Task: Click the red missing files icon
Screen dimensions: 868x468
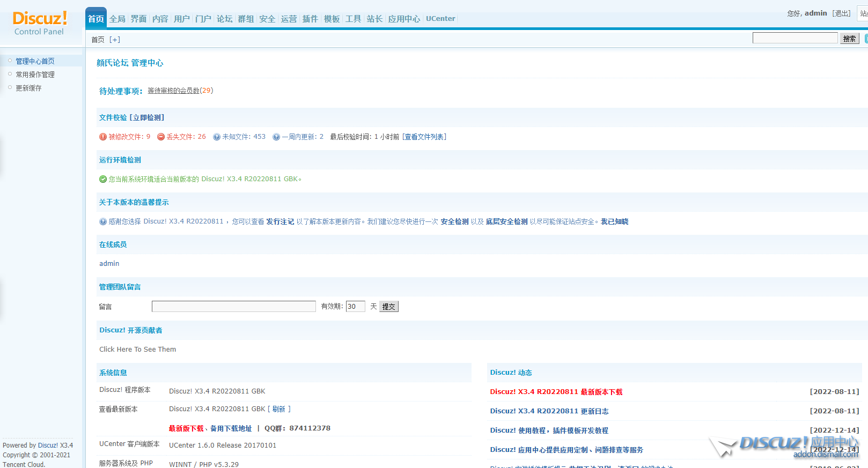Action: 161,137
